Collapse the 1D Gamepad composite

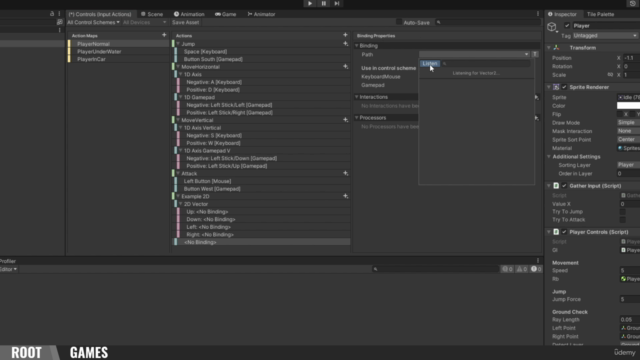180,97
